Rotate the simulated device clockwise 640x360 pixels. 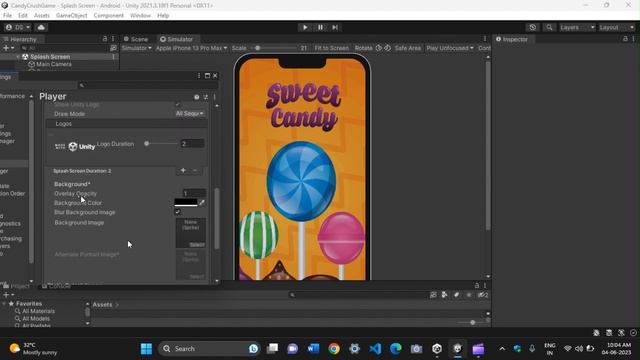click(x=387, y=48)
